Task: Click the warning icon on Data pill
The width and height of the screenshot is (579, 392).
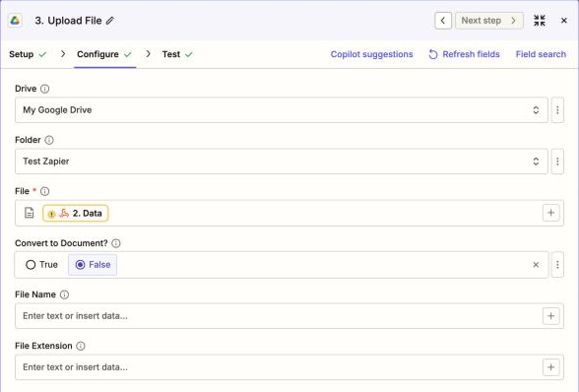Action: tap(51, 214)
